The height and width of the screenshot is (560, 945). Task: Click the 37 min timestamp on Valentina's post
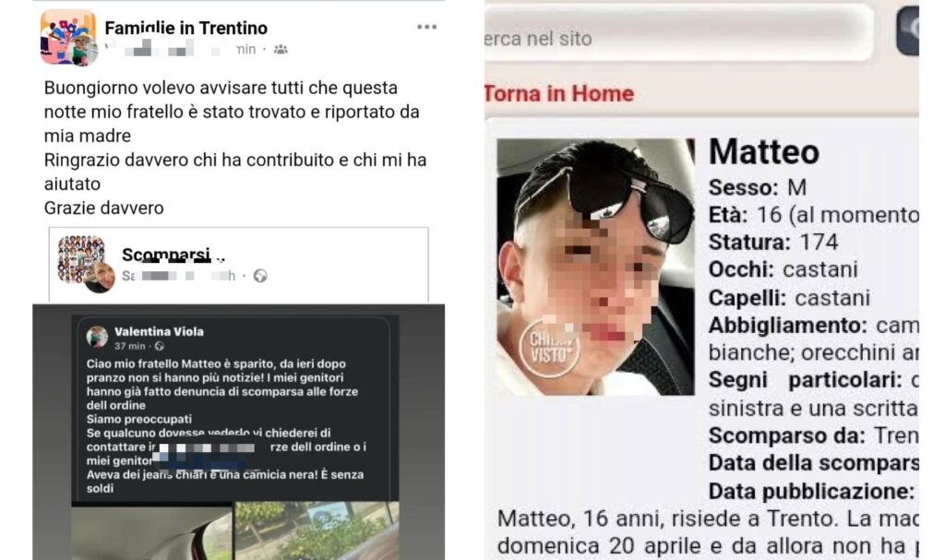point(129,346)
